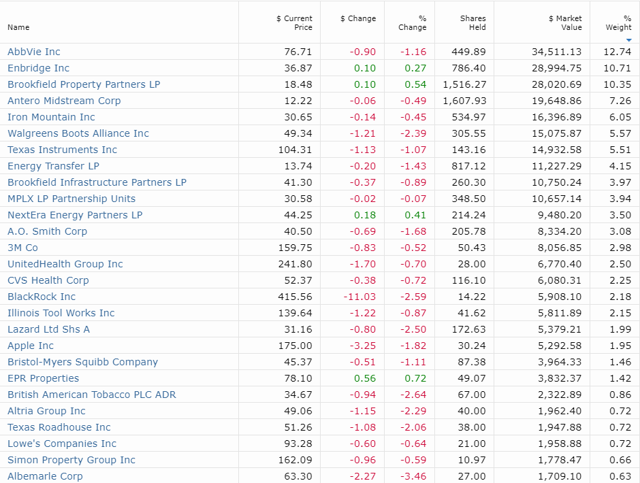Select Apple Inc price 175.00
Screen dimensions: 640x483
(295, 346)
